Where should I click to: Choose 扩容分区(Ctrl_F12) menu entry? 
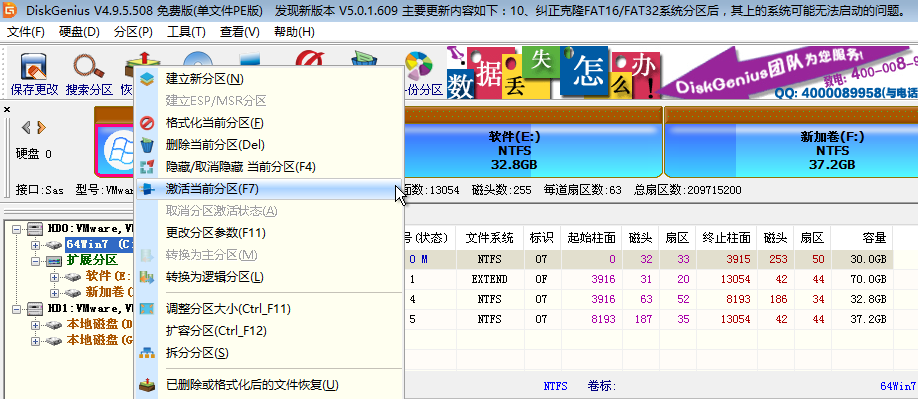pos(269,331)
